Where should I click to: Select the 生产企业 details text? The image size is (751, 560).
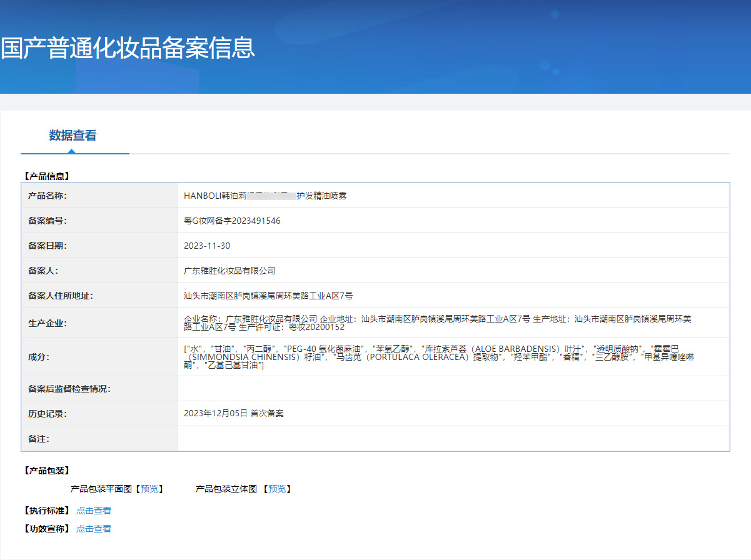coord(438,323)
